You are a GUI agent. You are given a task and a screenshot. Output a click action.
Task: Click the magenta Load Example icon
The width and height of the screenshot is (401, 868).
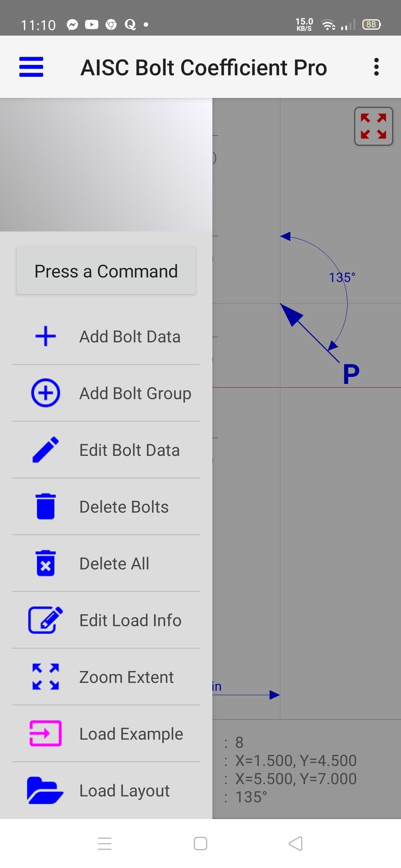click(x=45, y=733)
